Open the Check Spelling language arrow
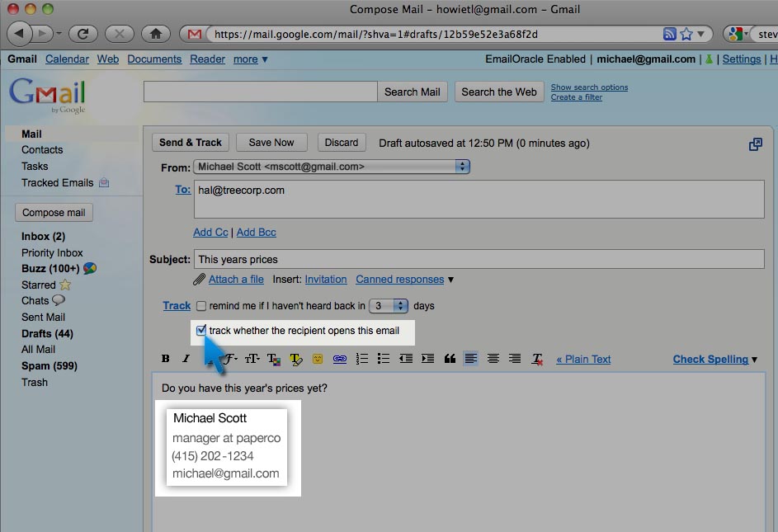 coord(754,360)
